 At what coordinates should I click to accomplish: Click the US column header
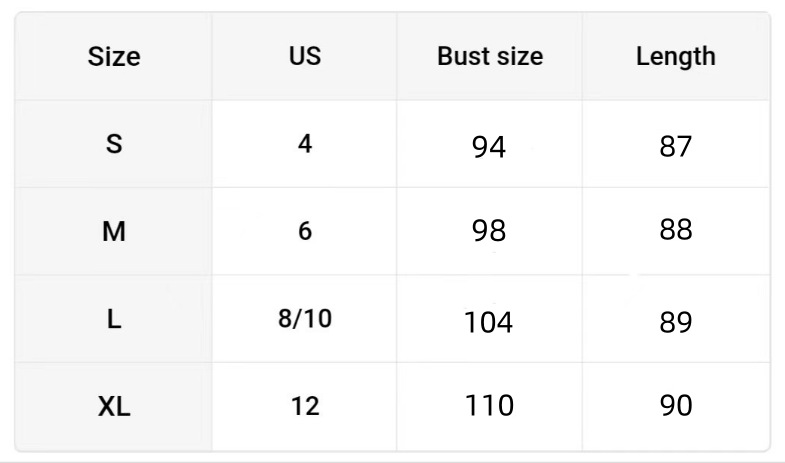point(305,56)
